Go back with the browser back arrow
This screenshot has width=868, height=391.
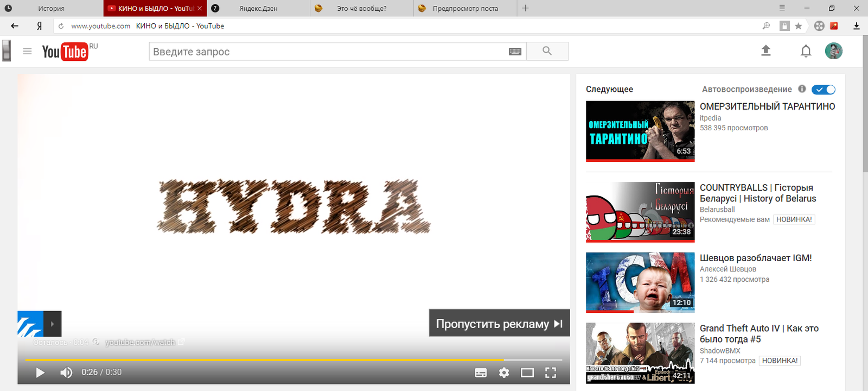point(15,26)
